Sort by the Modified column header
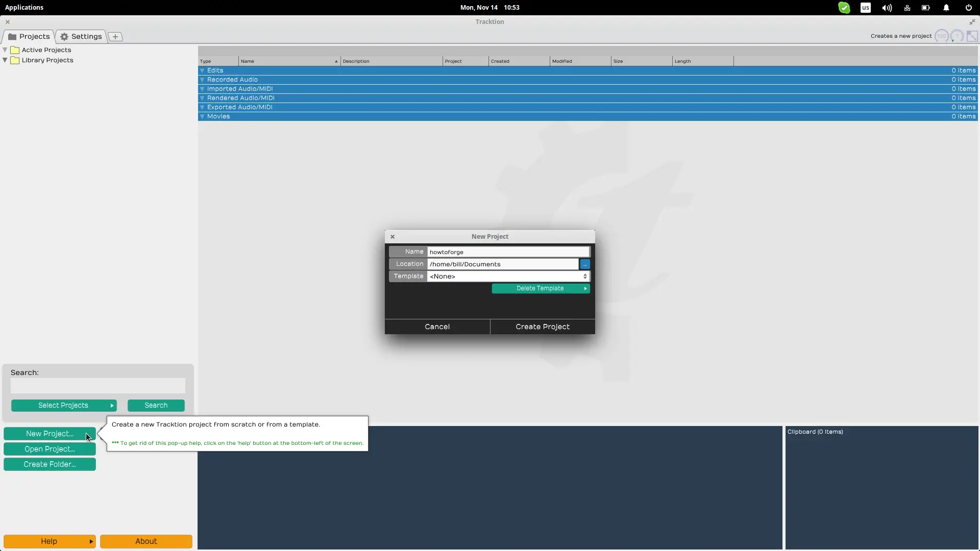Image resolution: width=980 pixels, height=551 pixels. point(580,61)
